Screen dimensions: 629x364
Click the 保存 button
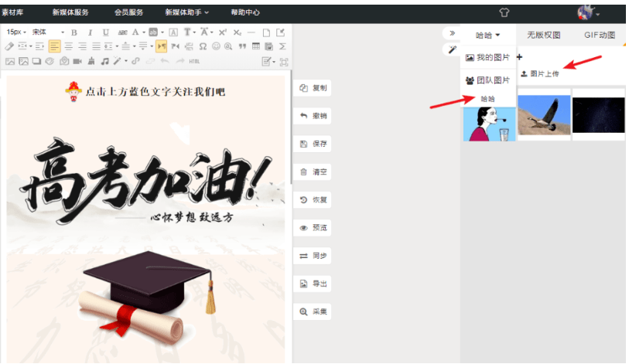pos(313,144)
